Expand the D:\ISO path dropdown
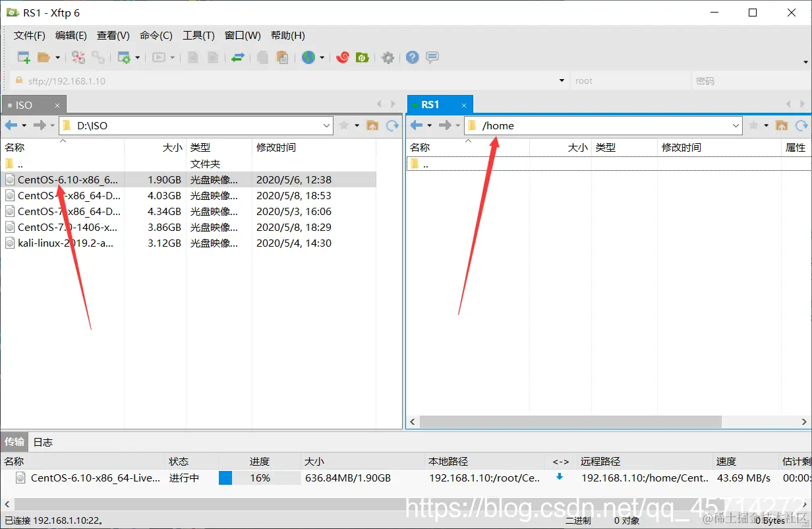Image resolution: width=812 pixels, height=529 pixels. point(327,125)
